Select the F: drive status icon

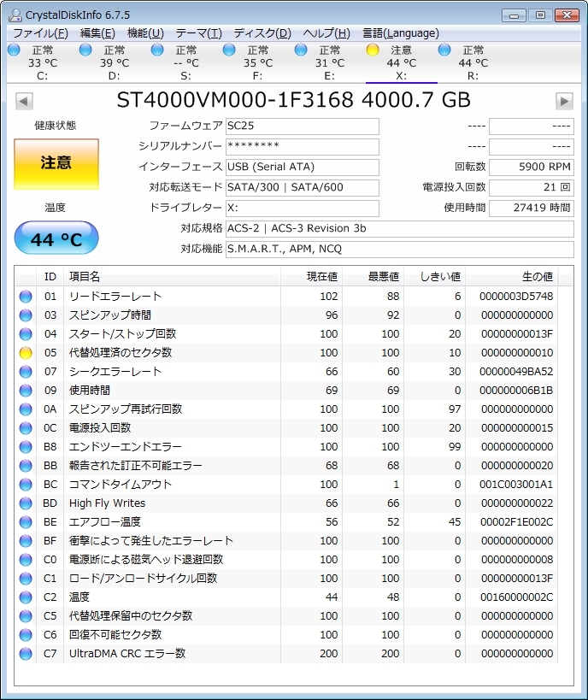click(230, 50)
